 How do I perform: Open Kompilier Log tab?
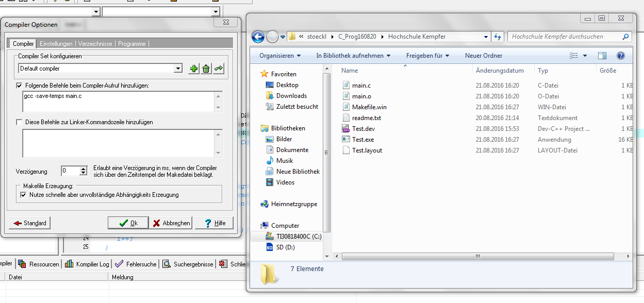[87, 264]
